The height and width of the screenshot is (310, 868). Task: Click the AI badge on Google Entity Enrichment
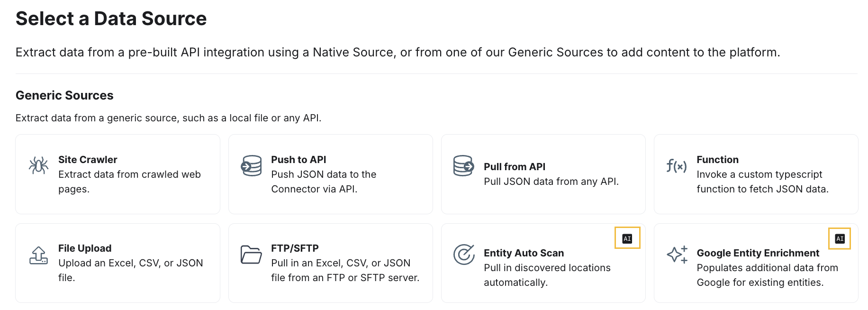pos(840,238)
